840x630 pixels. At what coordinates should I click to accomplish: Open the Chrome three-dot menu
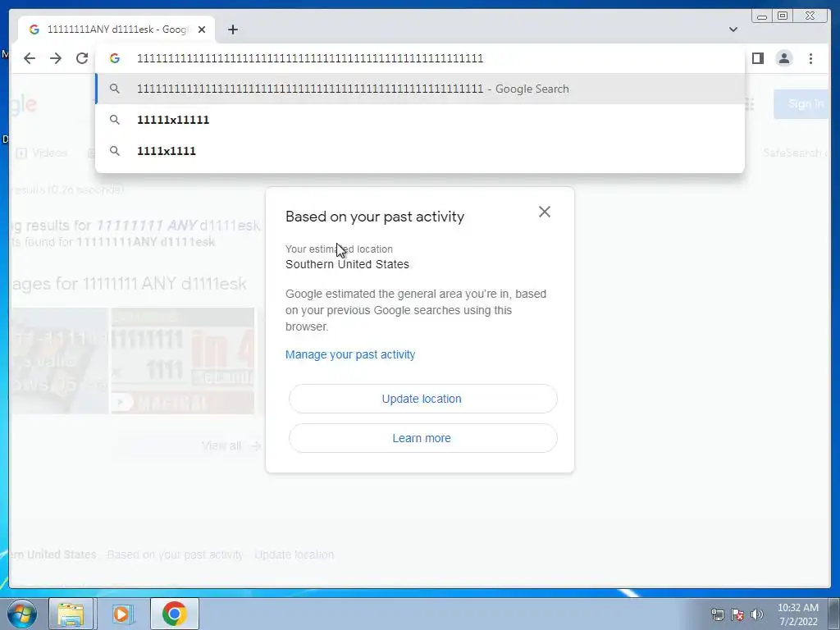810,58
